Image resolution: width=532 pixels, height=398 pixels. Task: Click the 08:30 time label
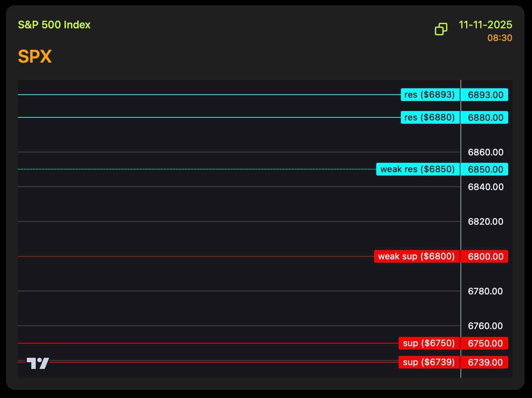500,38
